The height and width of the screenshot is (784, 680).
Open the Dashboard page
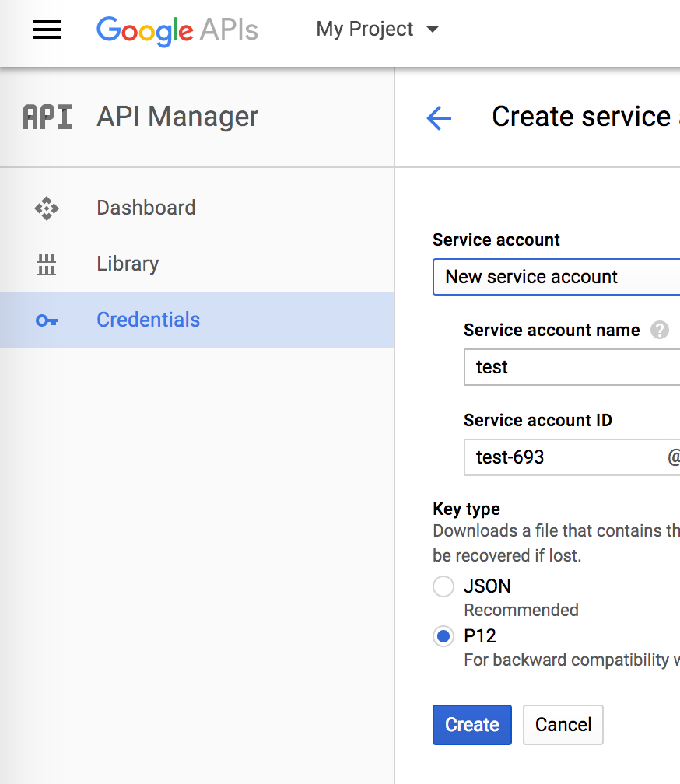click(145, 208)
